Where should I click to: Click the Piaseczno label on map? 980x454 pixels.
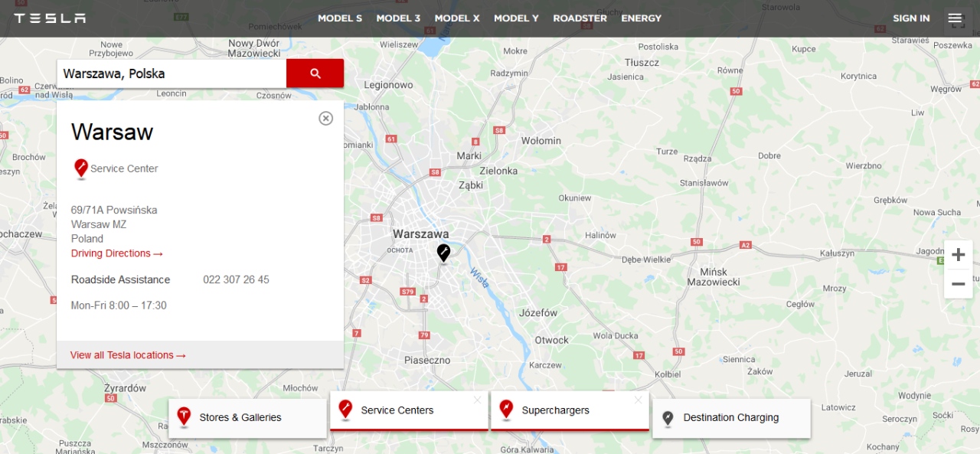point(427,360)
